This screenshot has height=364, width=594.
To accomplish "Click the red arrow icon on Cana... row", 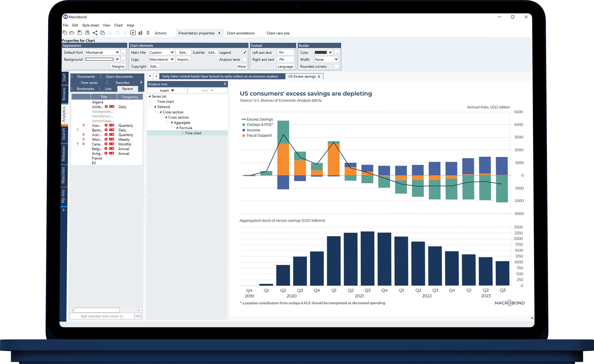I will [x=112, y=144].
